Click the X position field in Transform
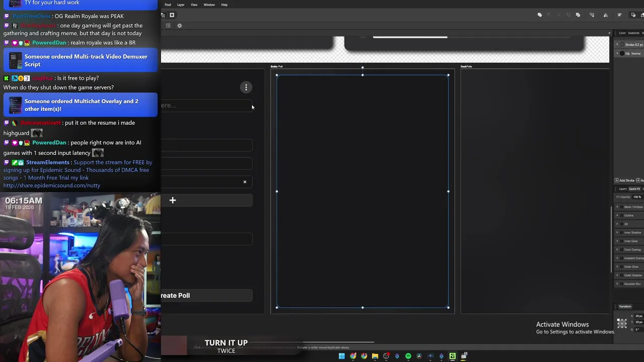This screenshot has height=362, width=644. (638, 316)
